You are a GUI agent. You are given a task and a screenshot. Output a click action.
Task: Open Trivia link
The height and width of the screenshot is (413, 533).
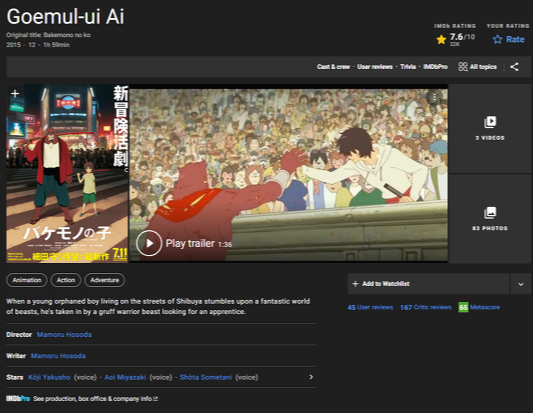point(408,67)
